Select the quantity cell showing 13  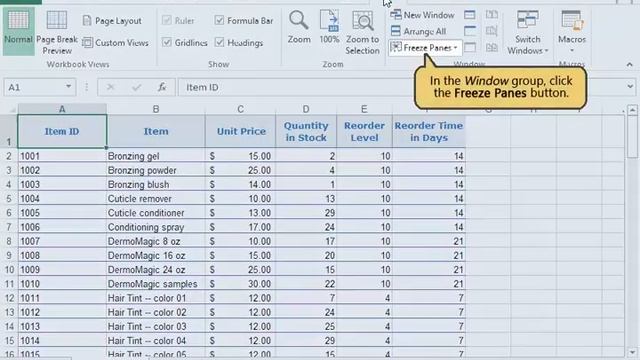tap(306, 199)
